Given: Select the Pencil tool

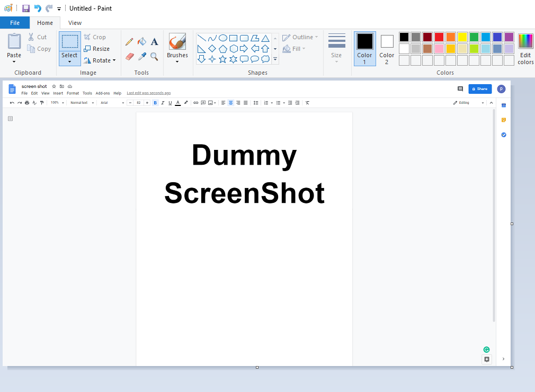Looking at the screenshot, I should (x=129, y=42).
